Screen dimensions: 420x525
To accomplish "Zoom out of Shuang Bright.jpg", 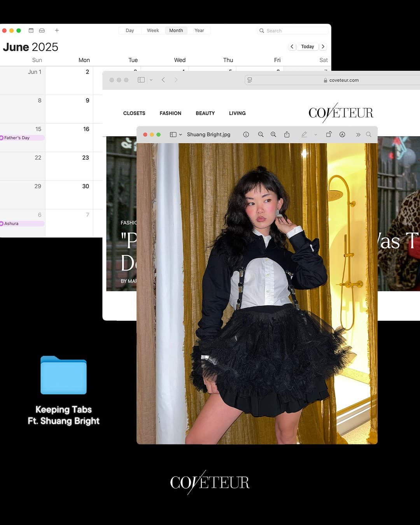I will pos(261,135).
